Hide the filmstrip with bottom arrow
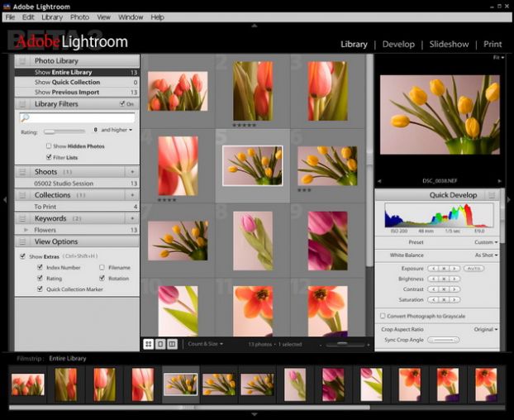This screenshot has width=514, height=420. point(255,414)
